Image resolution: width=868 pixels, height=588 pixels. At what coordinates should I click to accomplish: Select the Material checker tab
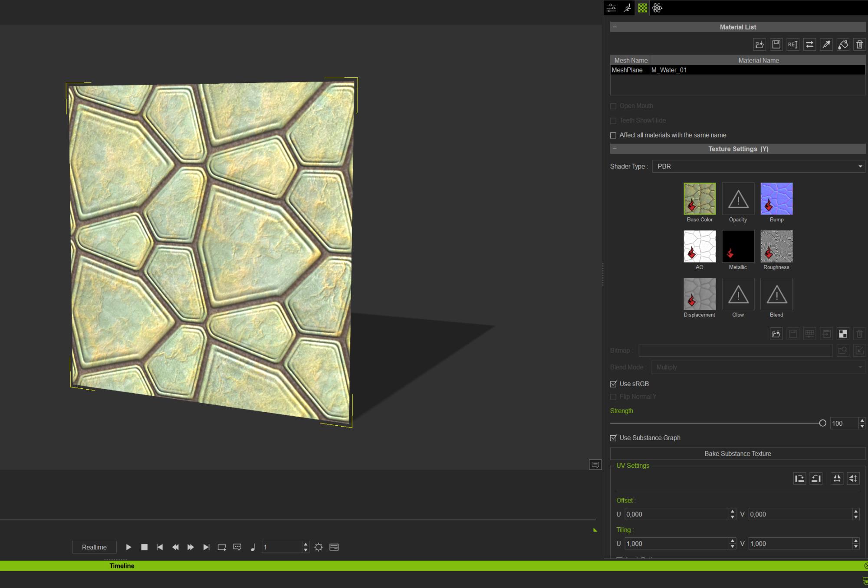[x=642, y=8]
